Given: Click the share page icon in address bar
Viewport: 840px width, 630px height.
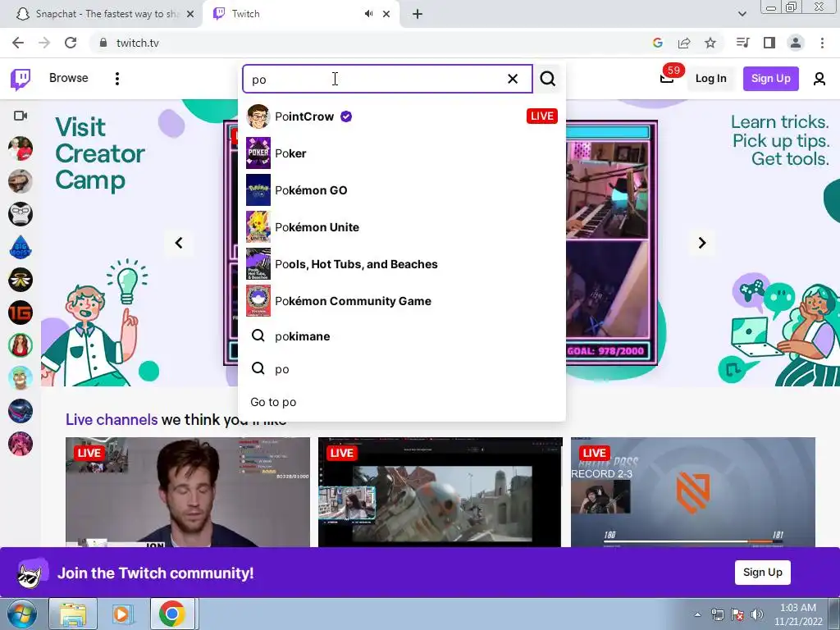Looking at the screenshot, I should click(684, 43).
